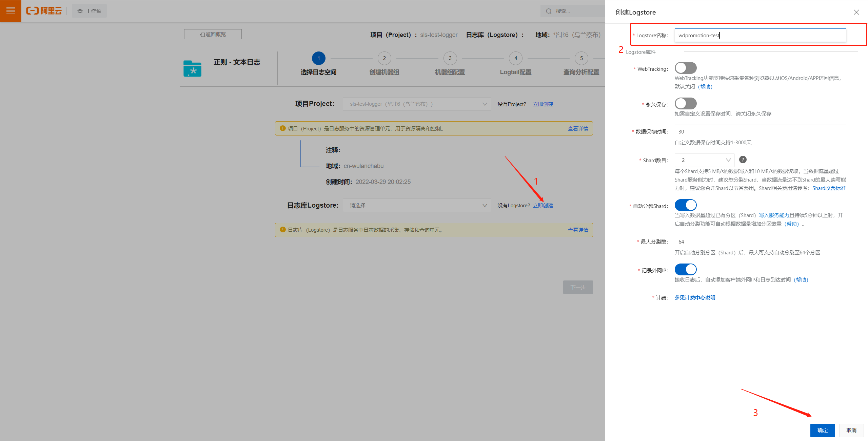
Task: Expand the Project dropdown showing sls-test-logger
Action: [x=417, y=104]
